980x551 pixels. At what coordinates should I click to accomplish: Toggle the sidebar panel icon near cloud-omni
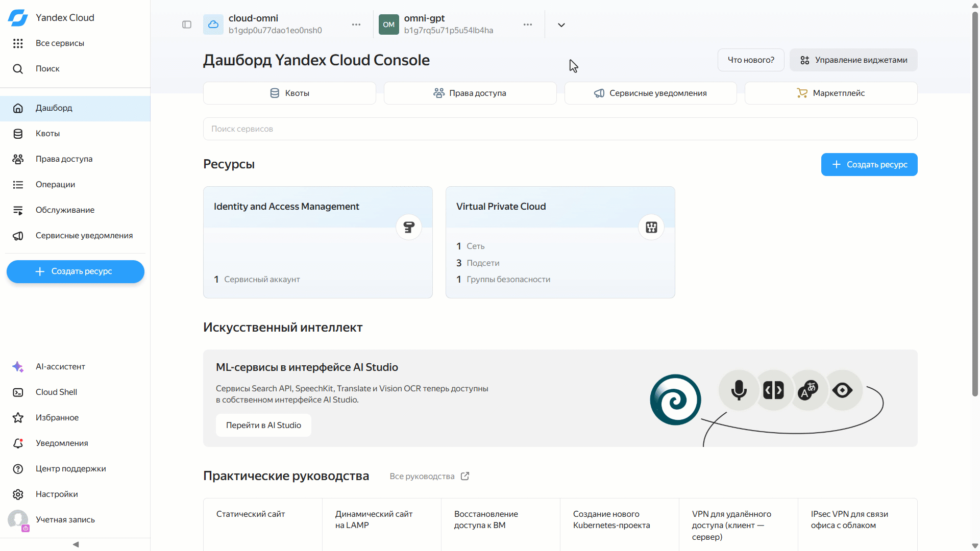(x=187, y=24)
